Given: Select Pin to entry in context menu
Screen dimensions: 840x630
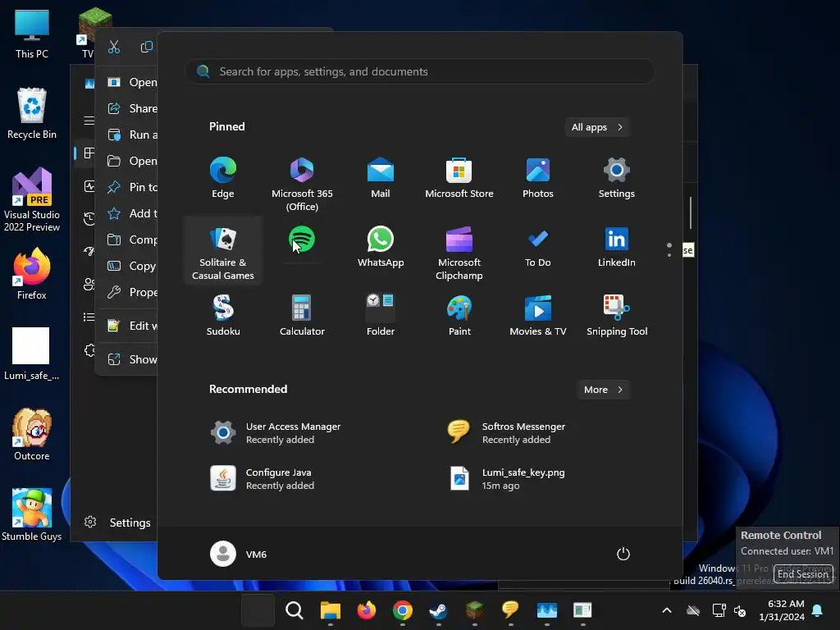Looking at the screenshot, I should pos(132,187).
